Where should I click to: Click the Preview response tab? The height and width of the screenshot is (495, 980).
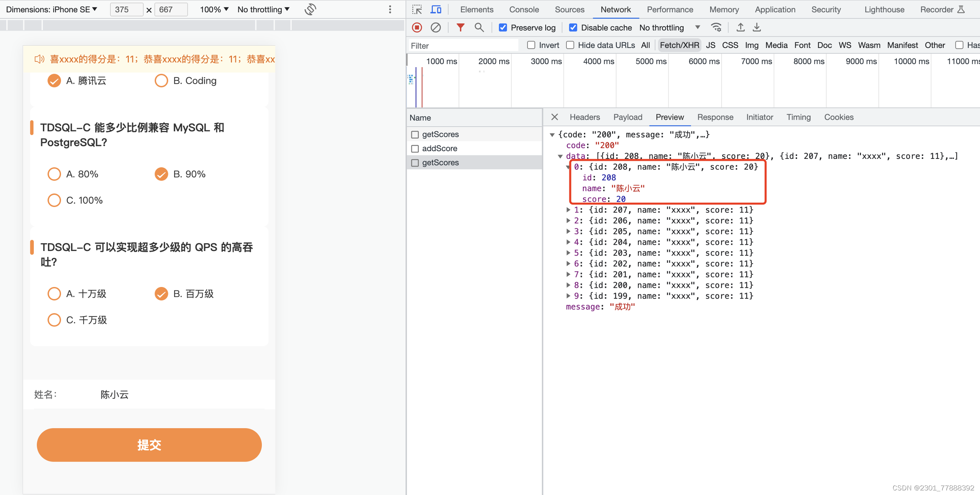point(670,117)
